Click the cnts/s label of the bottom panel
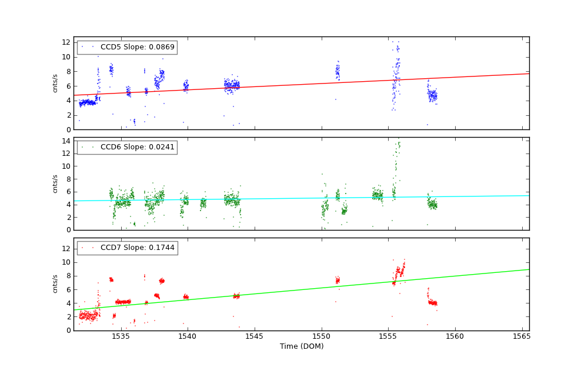This screenshot has width=588, height=367. [x=56, y=283]
